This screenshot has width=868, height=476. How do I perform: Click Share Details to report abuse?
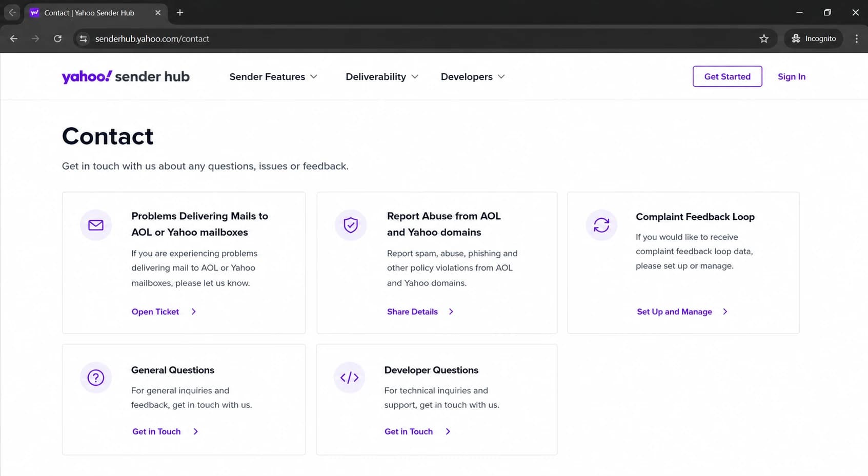[412, 312]
